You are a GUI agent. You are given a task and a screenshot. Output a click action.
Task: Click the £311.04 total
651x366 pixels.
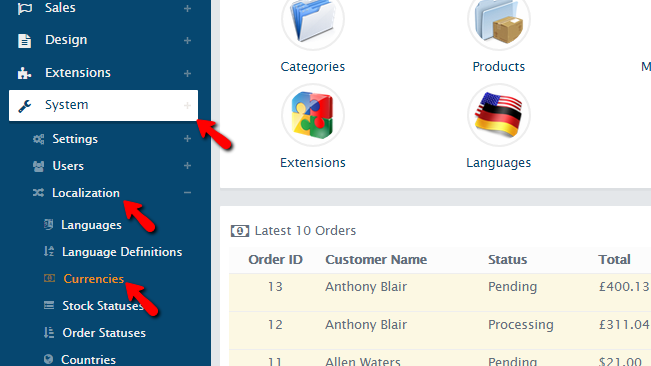[624, 325]
